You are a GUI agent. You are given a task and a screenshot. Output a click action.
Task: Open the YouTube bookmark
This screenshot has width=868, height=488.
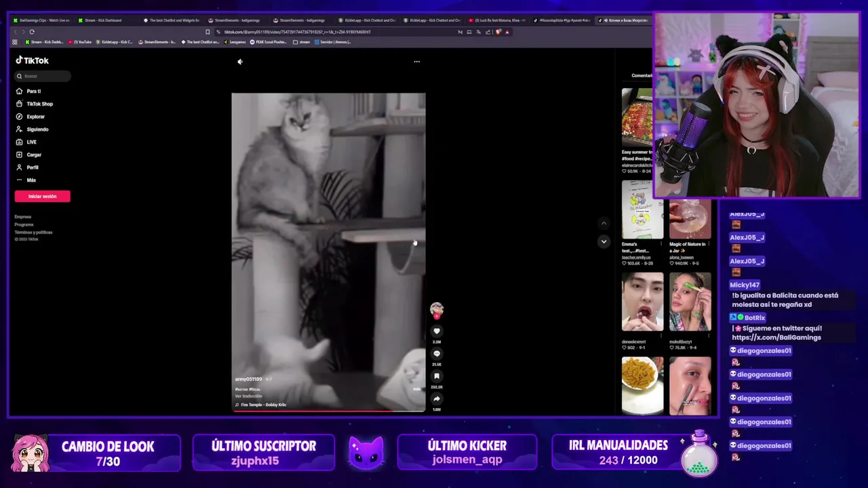(80, 42)
